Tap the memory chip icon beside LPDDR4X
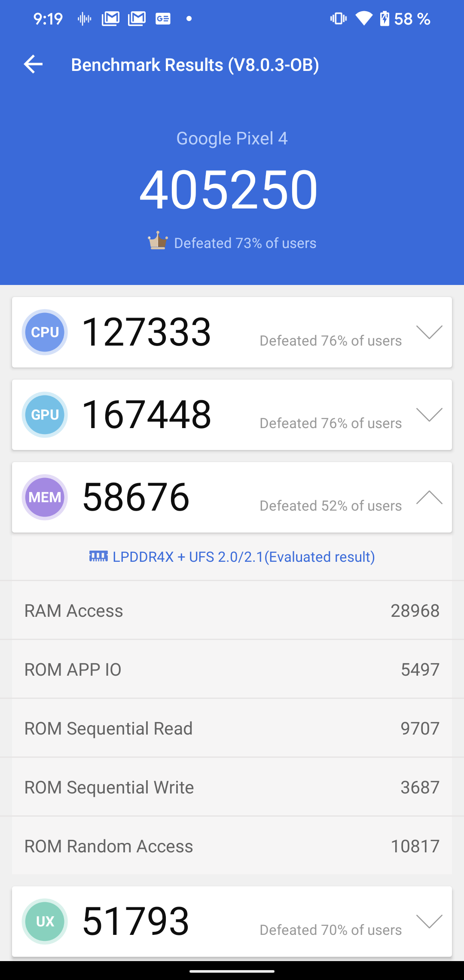464x980 pixels. [98, 556]
